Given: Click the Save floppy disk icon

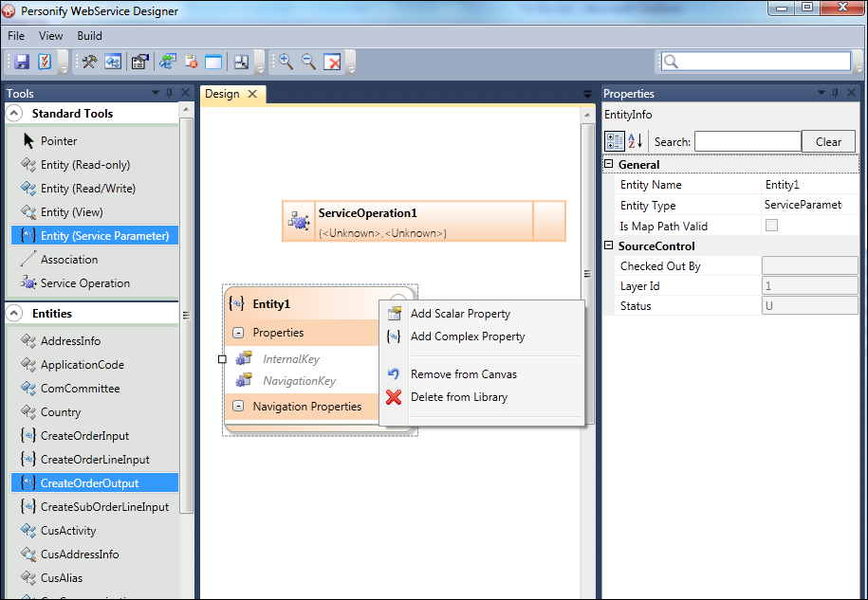Looking at the screenshot, I should coord(22,62).
